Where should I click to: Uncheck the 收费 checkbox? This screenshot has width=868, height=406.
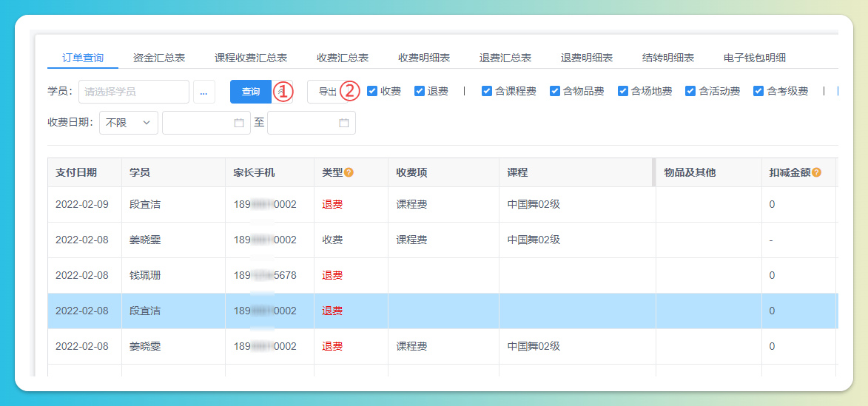372,91
